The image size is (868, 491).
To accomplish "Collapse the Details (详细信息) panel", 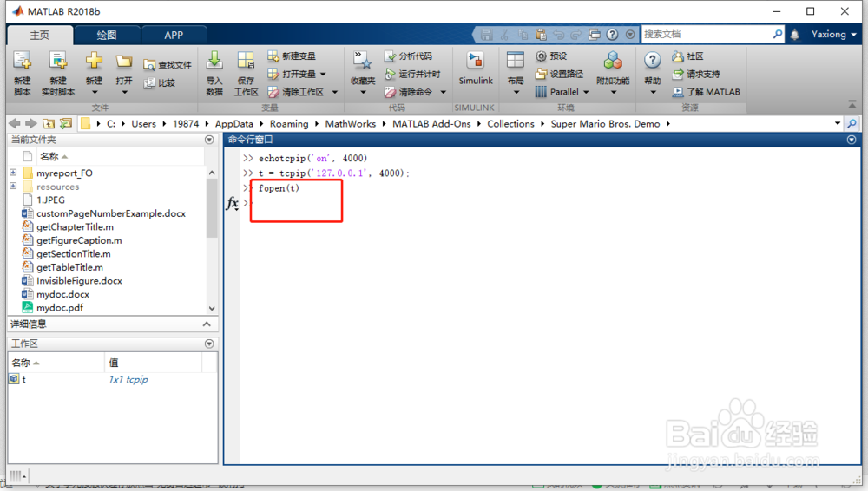I will coord(207,324).
